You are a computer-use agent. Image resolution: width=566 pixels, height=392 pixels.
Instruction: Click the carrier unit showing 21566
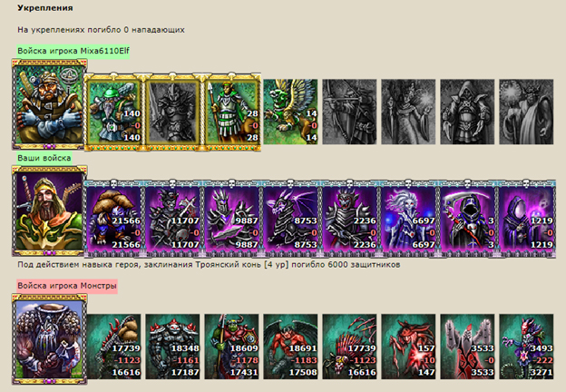(x=114, y=219)
